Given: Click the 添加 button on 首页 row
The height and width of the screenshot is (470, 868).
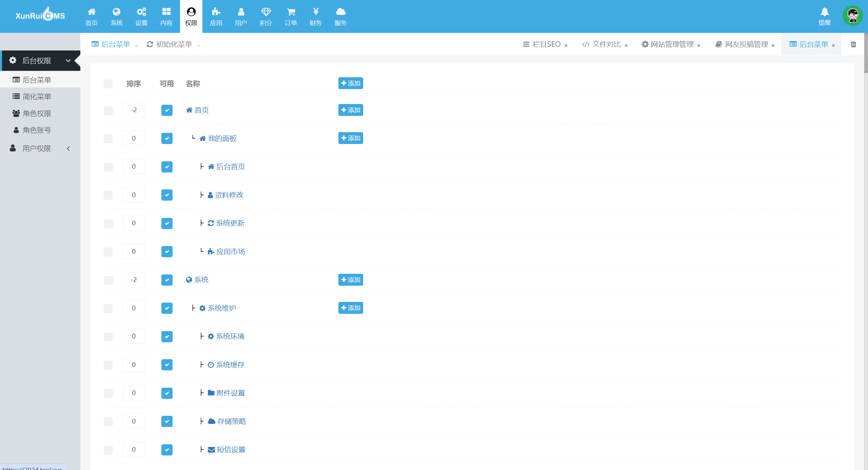Looking at the screenshot, I should click(x=351, y=110).
